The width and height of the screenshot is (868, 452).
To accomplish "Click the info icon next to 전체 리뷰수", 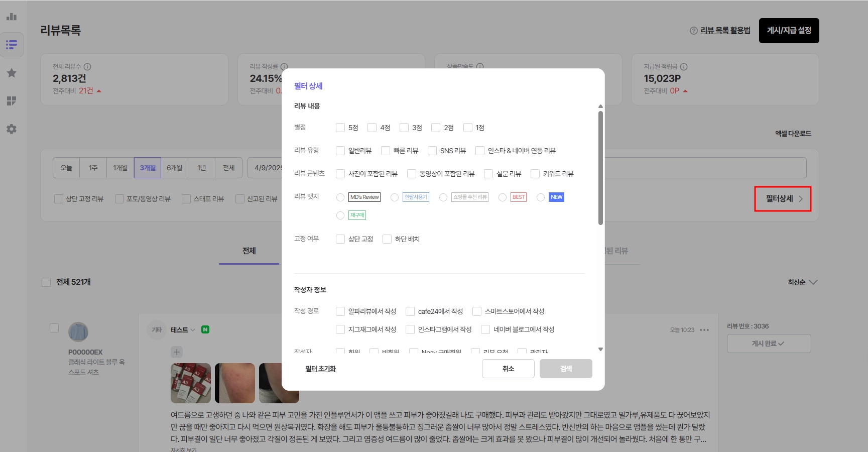I will [87, 66].
